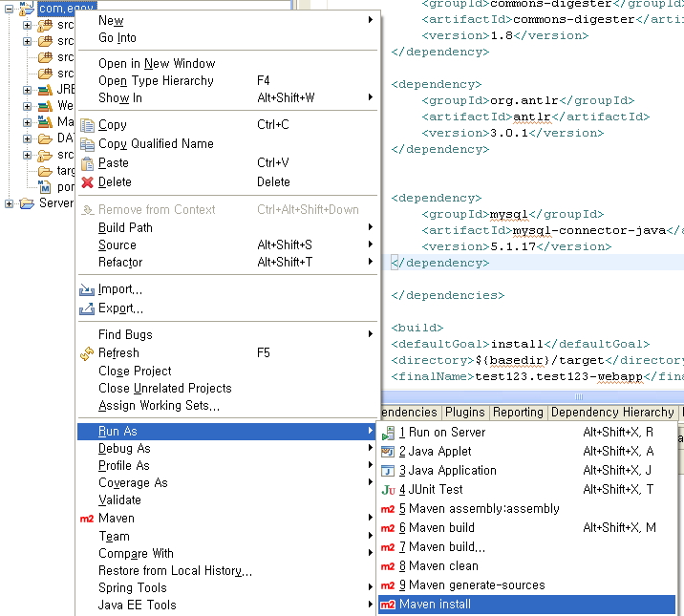Open the Coverage As submenu
The height and width of the screenshot is (616, 684).
click(227, 482)
